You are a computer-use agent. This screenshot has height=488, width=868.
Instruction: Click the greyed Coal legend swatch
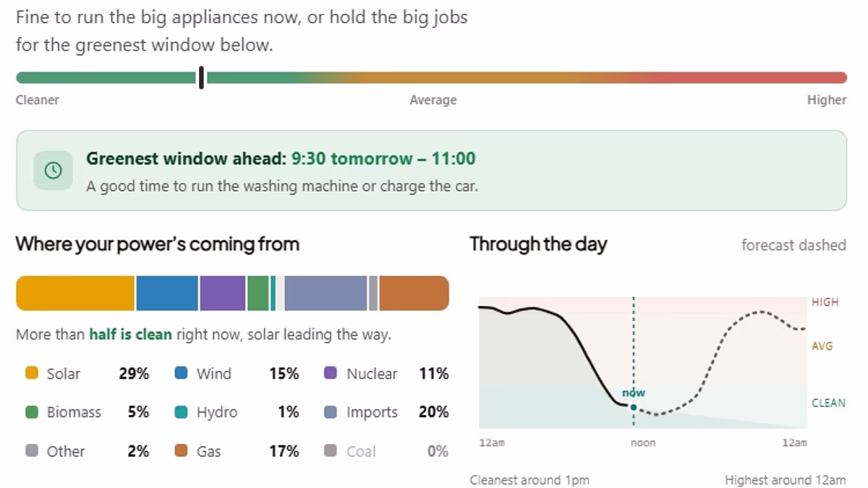click(331, 450)
